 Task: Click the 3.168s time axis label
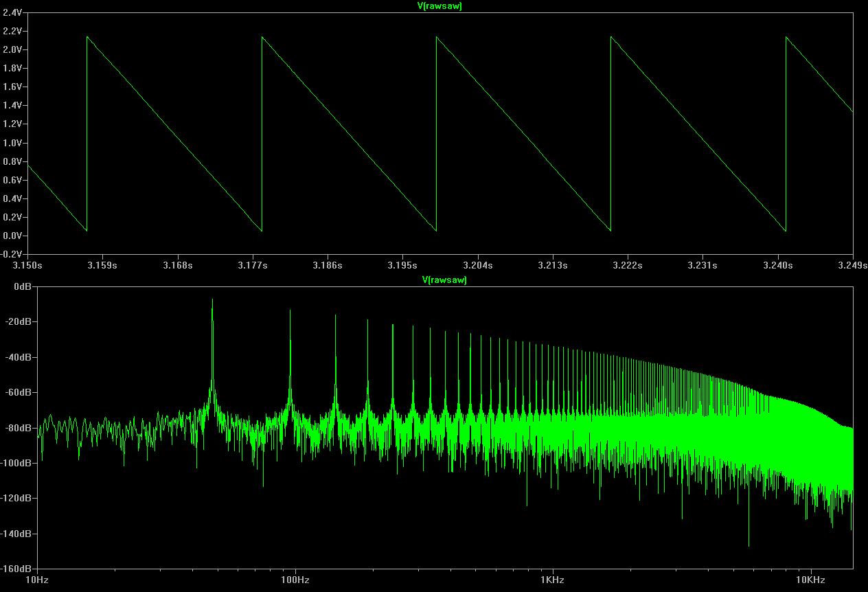pyautogui.click(x=177, y=265)
